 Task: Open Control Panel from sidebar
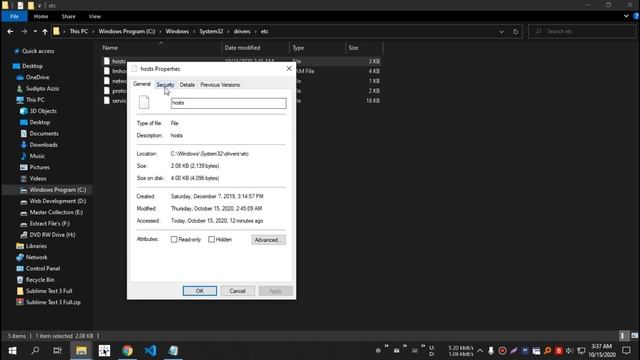pyautogui.click(x=43, y=269)
